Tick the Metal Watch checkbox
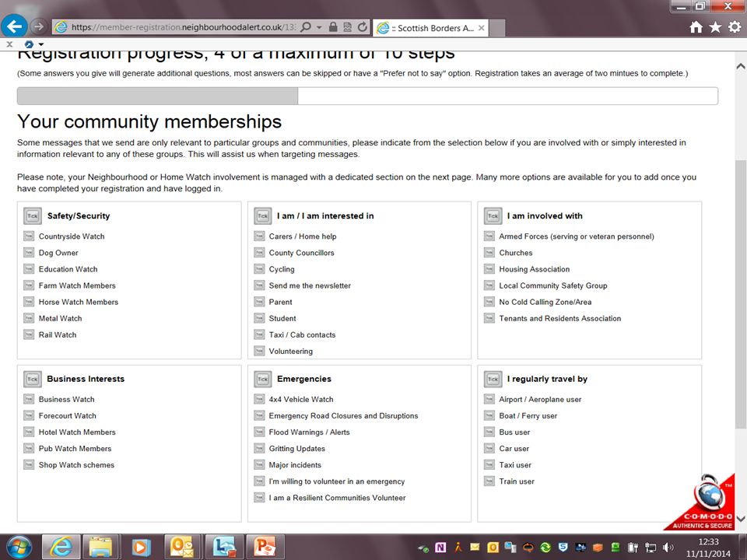Viewport: 747px width, 560px height. click(29, 318)
